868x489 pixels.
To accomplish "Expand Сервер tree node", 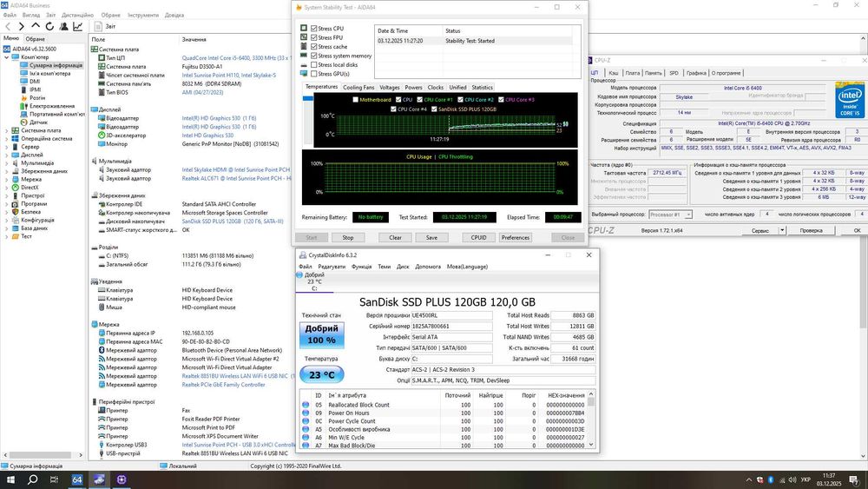I will tap(7, 147).
